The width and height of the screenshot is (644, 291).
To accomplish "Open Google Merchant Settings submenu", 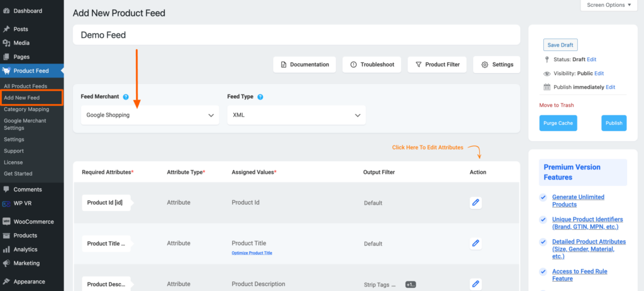I will tap(25, 124).
